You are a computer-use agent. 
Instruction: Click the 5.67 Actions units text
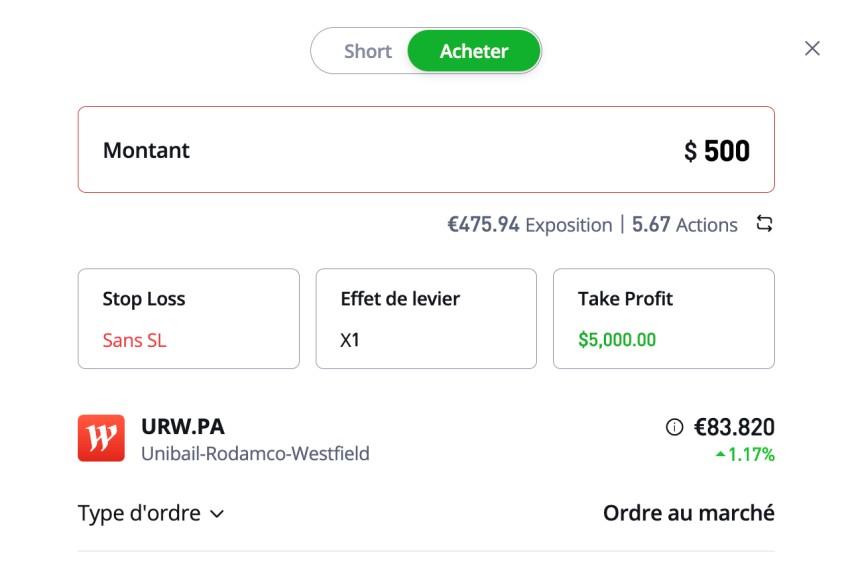[x=684, y=225]
